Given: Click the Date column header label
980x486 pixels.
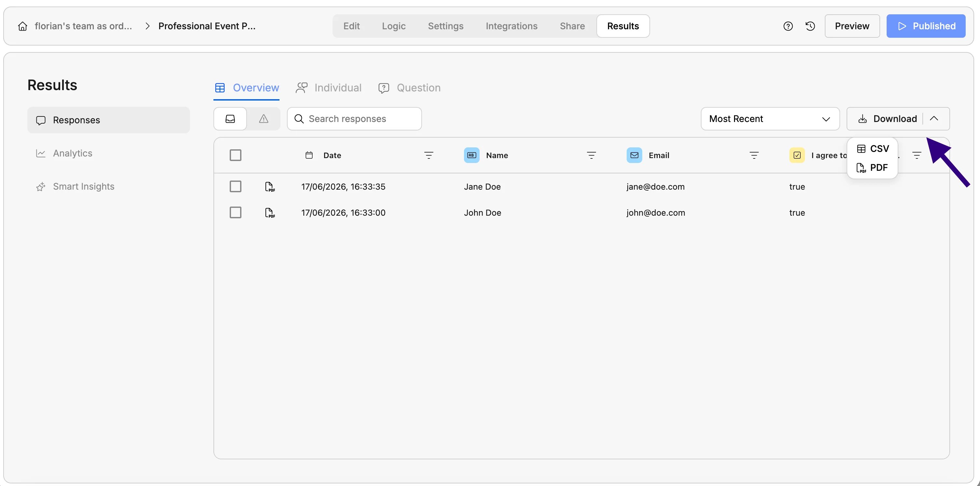Looking at the screenshot, I should 332,155.
